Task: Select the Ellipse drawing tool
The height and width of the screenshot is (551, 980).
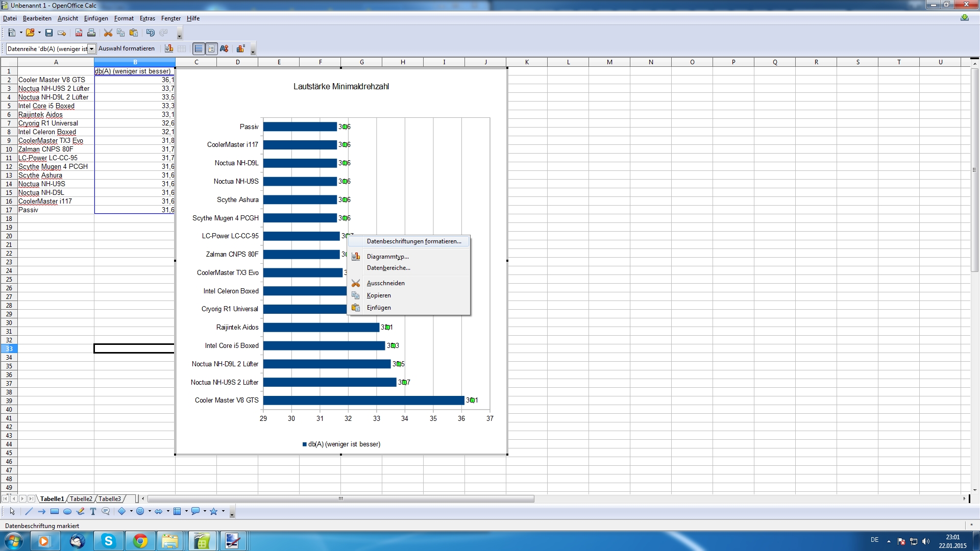Action: coord(67,511)
